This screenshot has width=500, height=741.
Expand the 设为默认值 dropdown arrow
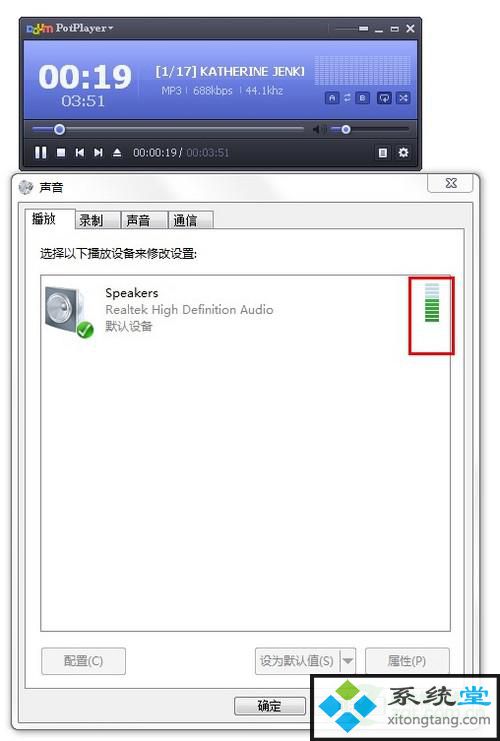coord(348,661)
